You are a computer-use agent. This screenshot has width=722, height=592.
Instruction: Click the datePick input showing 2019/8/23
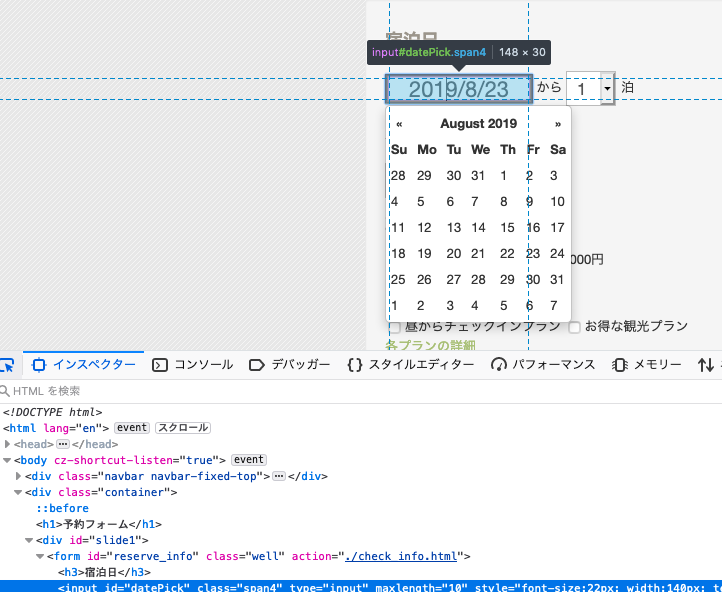click(459, 89)
